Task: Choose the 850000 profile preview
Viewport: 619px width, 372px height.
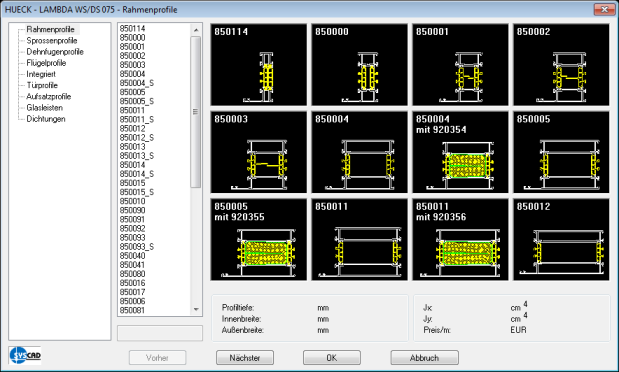Action: (359, 65)
